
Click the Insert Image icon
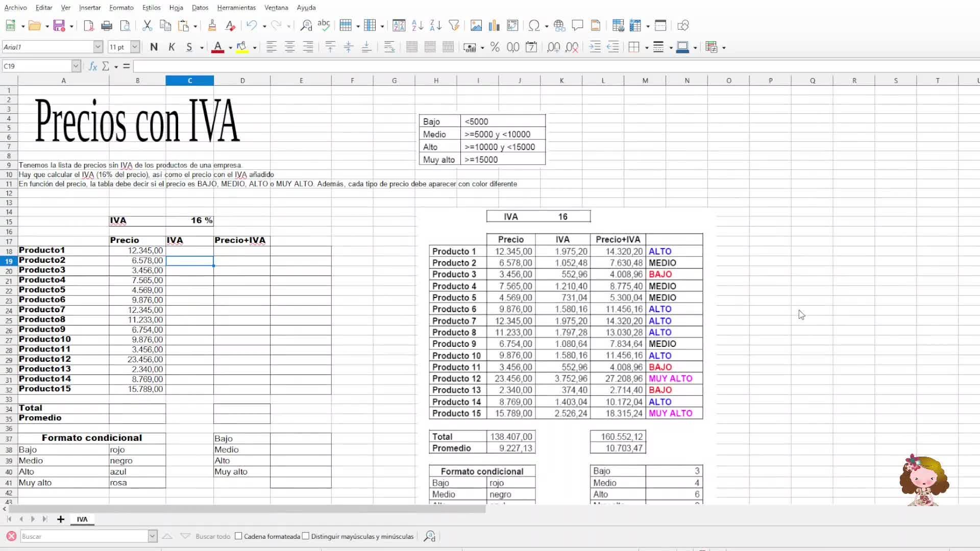coord(476,26)
